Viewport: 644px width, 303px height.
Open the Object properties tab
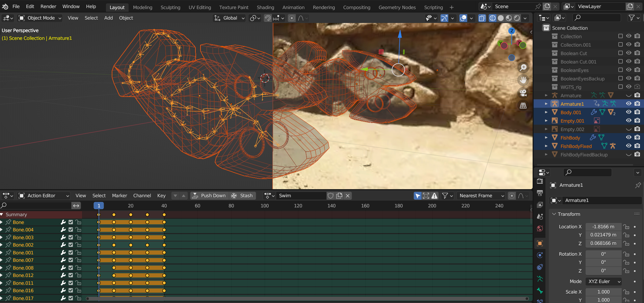pos(540,244)
